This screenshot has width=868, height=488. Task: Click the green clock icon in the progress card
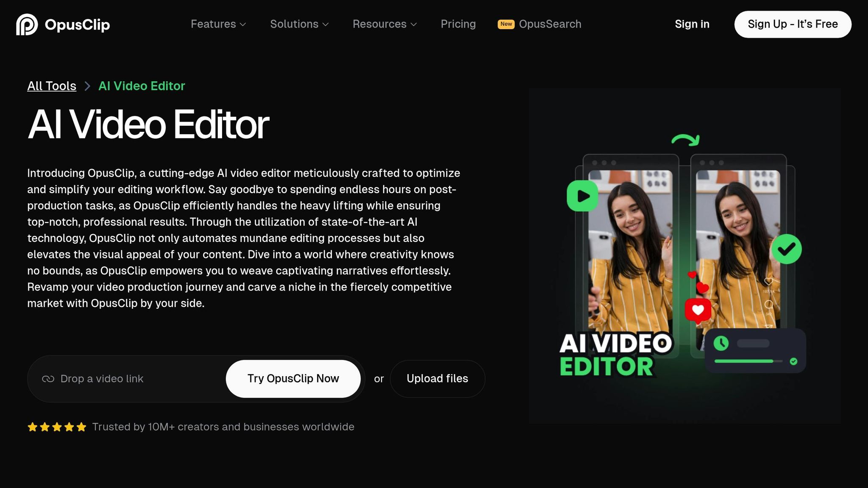pyautogui.click(x=721, y=343)
